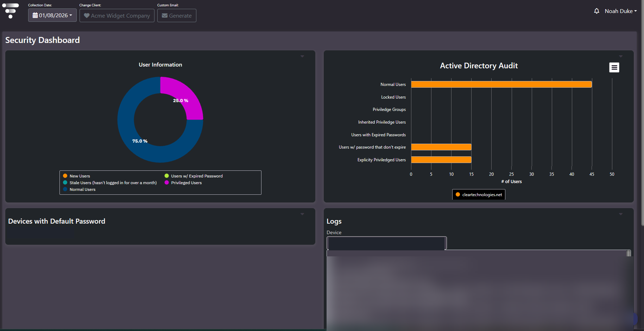Click the Users w/ password that don't expire bar

click(441, 147)
